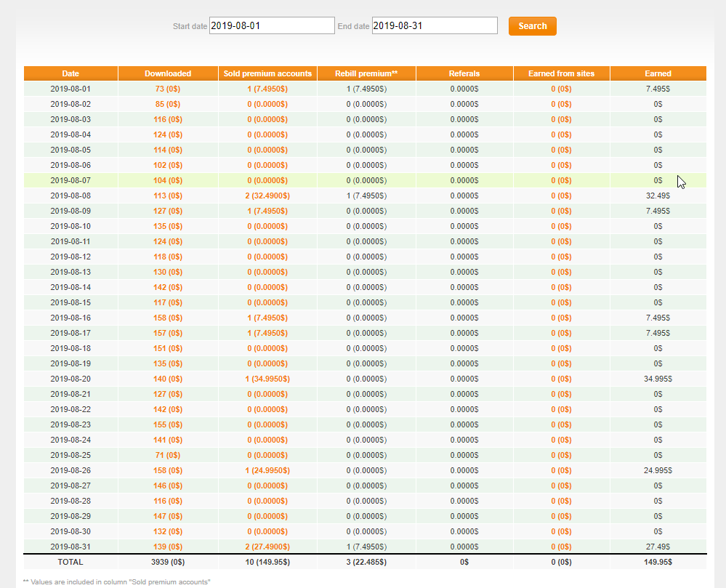Viewport: 726px width, 588px height.
Task: Click the TOTAL row label
Action: tap(70, 562)
